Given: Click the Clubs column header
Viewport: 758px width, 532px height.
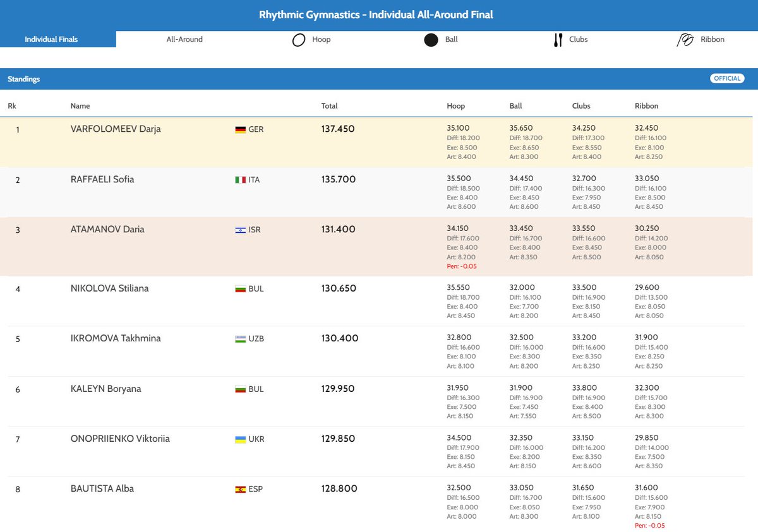Looking at the screenshot, I should (x=581, y=106).
